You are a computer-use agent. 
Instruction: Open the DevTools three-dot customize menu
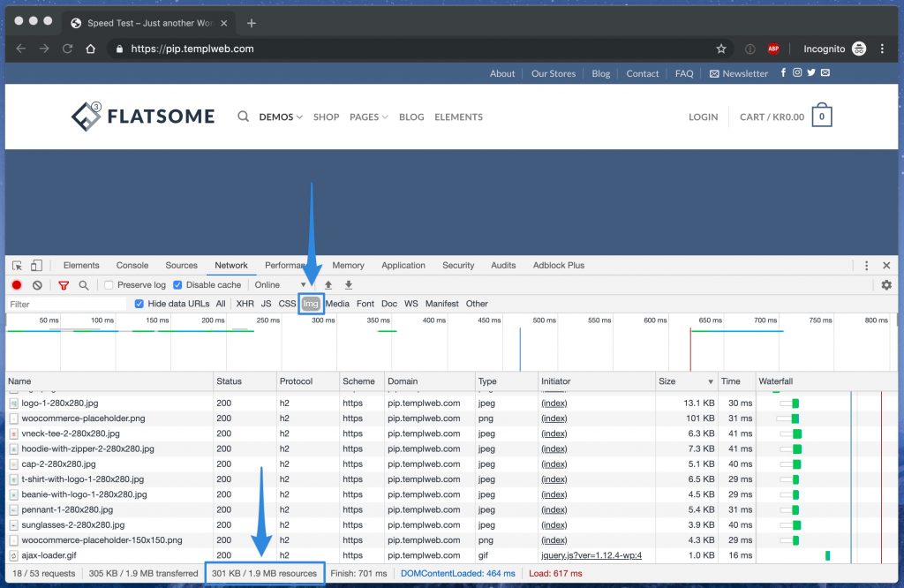tap(866, 265)
